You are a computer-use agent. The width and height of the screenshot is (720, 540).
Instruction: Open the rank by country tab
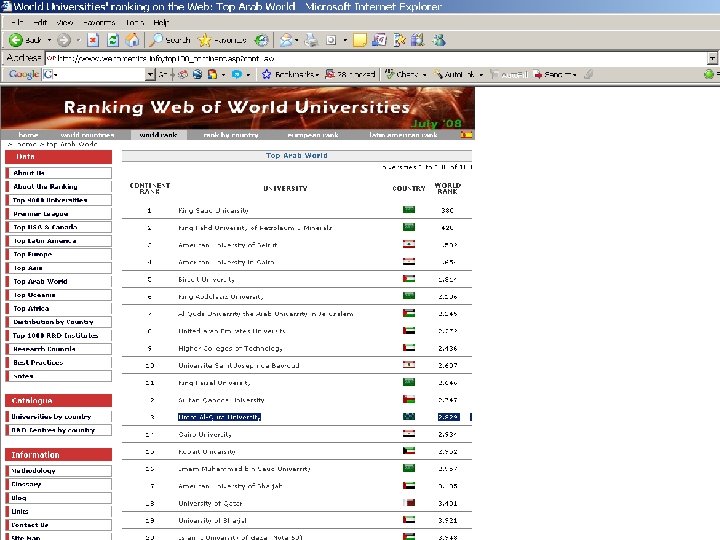pos(231,135)
